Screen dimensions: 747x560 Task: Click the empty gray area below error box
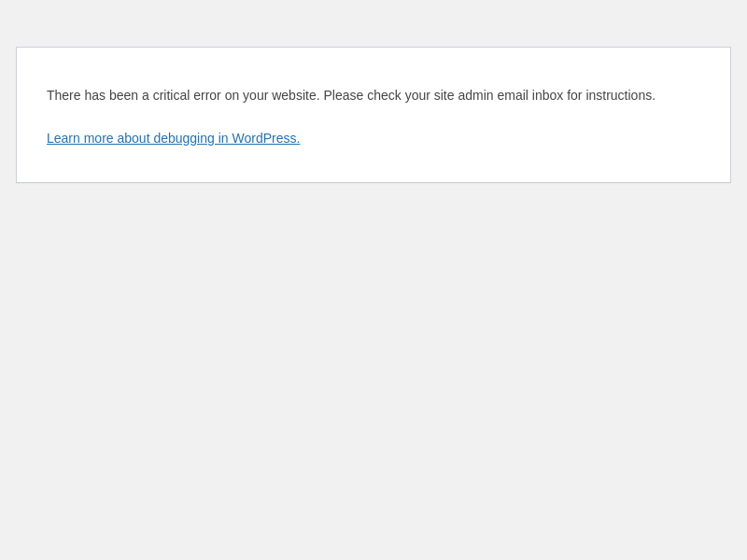pos(373,373)
